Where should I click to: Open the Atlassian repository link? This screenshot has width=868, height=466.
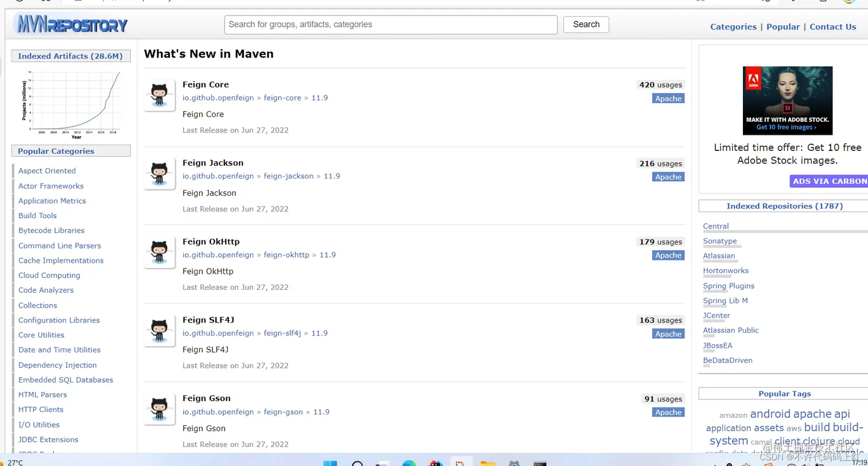coord(719,256)
